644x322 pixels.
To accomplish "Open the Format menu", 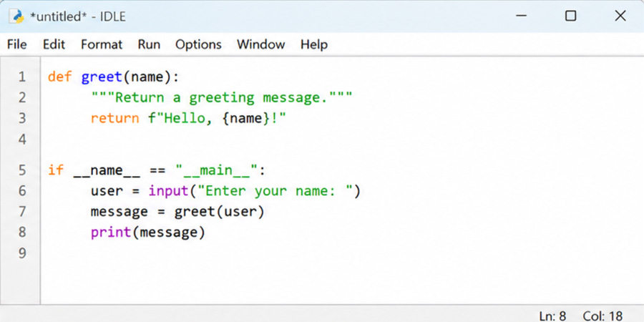I will click(x=102, y=44).
